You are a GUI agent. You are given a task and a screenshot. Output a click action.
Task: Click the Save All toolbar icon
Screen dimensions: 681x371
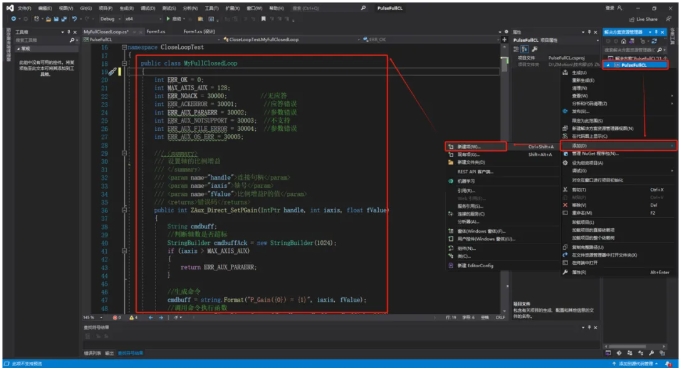click(x=64, y=19)
